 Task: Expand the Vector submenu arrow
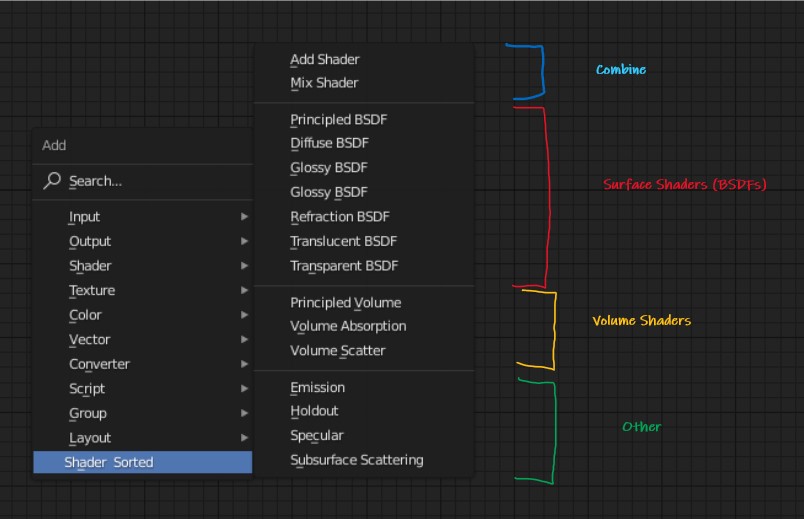coord(245,340)
